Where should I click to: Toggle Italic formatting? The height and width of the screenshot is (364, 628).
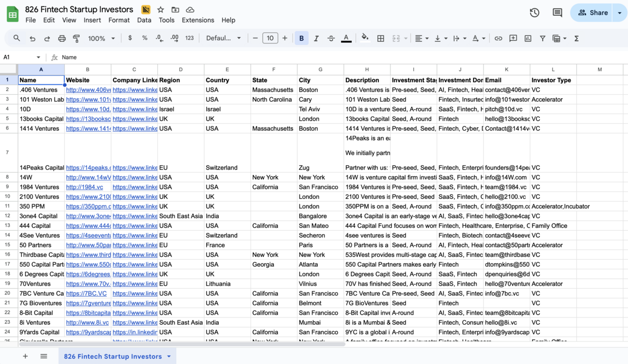[316, 38]
